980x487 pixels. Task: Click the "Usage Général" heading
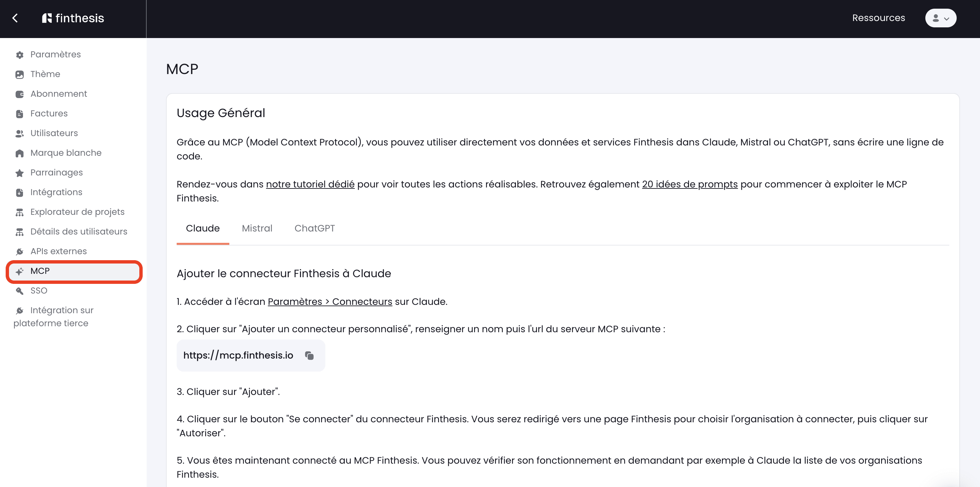point(221,113)
